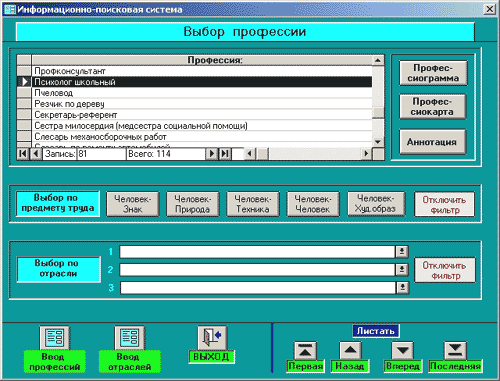500x381 pixels.
Task: Click row selector beside Пчеловод
Action: pyautogui.click(x=24, y=93)
